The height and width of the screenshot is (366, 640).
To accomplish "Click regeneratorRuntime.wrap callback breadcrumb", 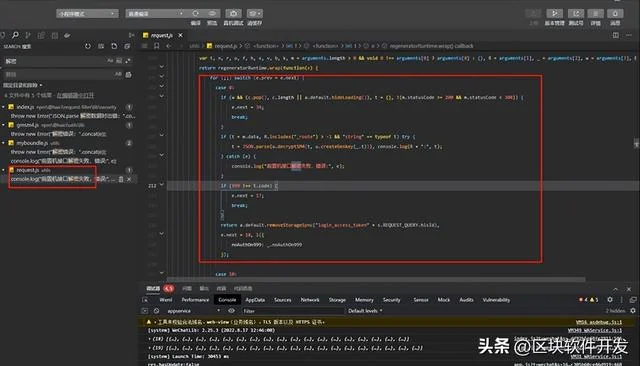I will pos(431,46).
